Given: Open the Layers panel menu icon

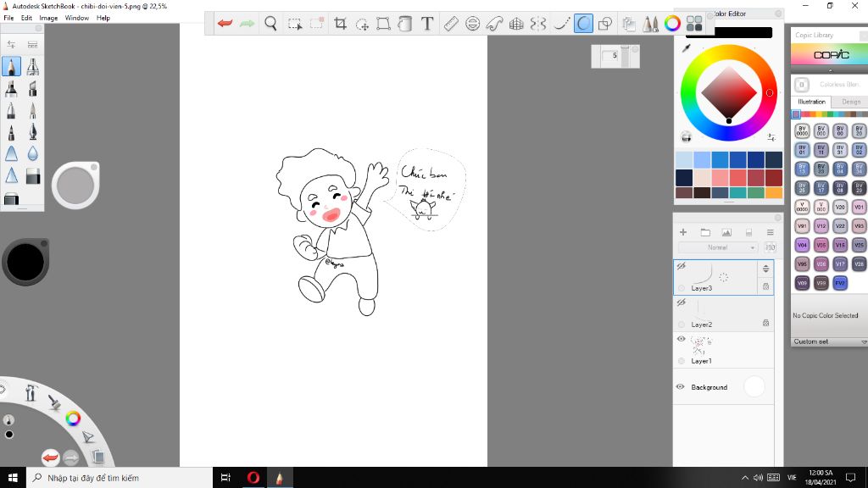Looking at the screenshot, I should tap(770, 232).
